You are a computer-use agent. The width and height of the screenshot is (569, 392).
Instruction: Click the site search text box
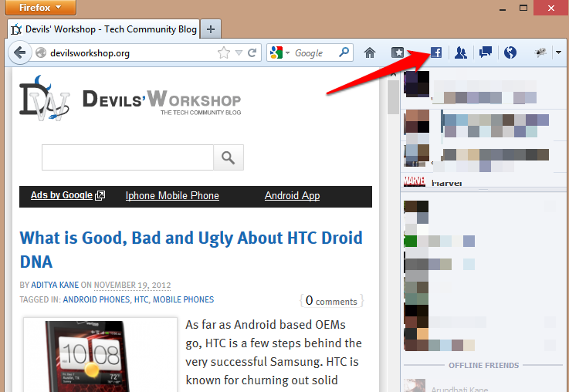point(127,157)
